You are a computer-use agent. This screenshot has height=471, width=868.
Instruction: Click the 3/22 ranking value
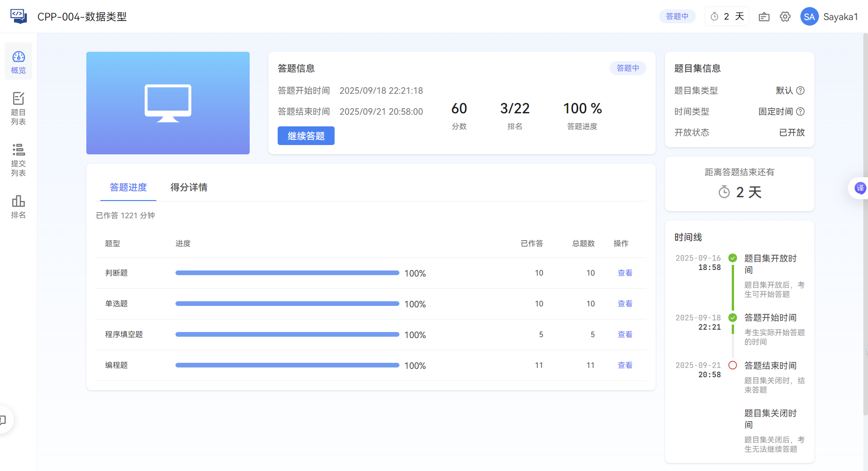[515, 109]
